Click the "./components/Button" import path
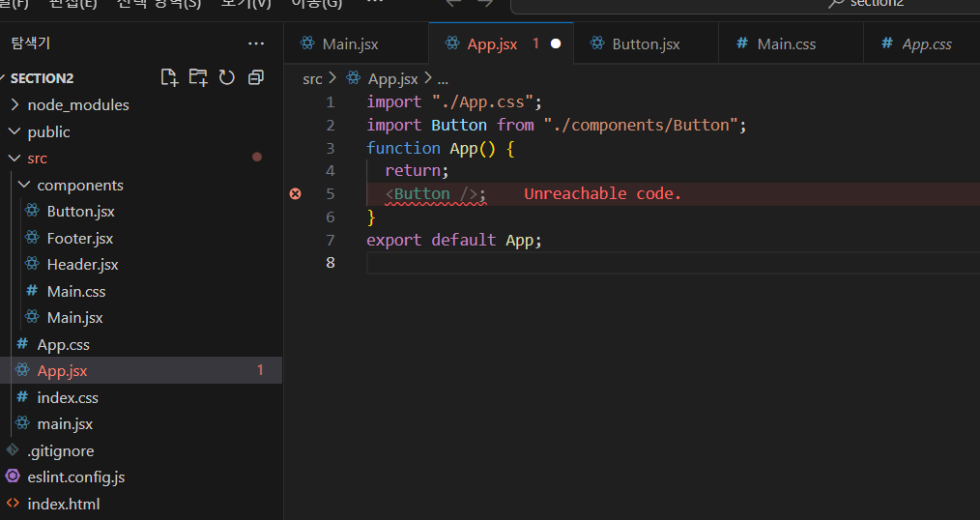 coord(641,125)
